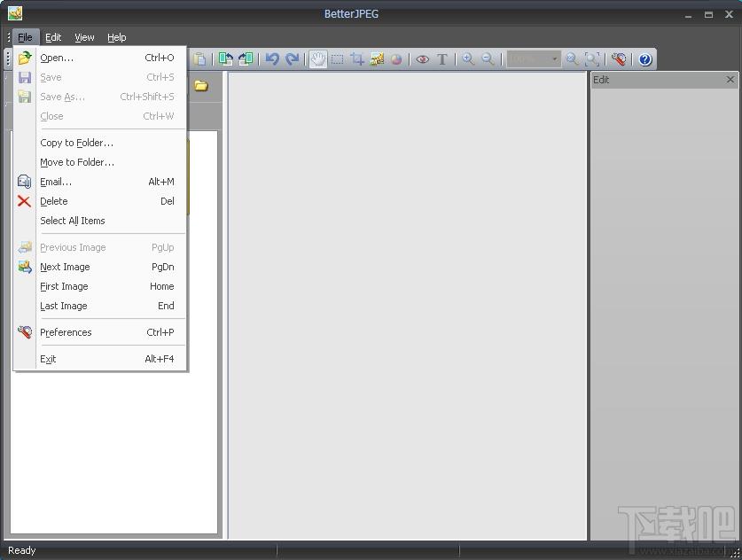
Task: Maximize the BetterJPEG window
Action: pos(708,15)
